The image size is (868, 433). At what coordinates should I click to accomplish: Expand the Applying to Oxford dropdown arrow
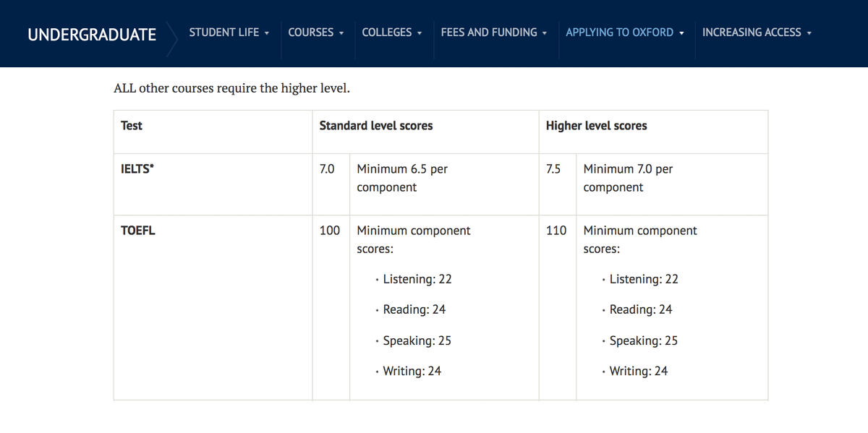[x=682, y=33]
